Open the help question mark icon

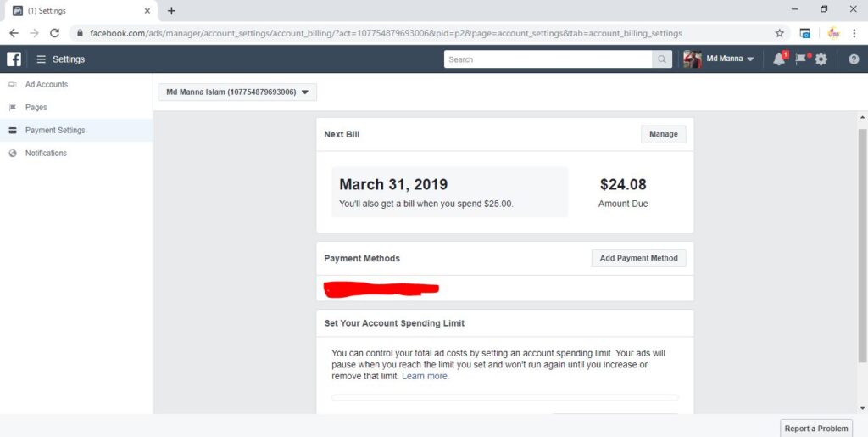tap(854, 59)
